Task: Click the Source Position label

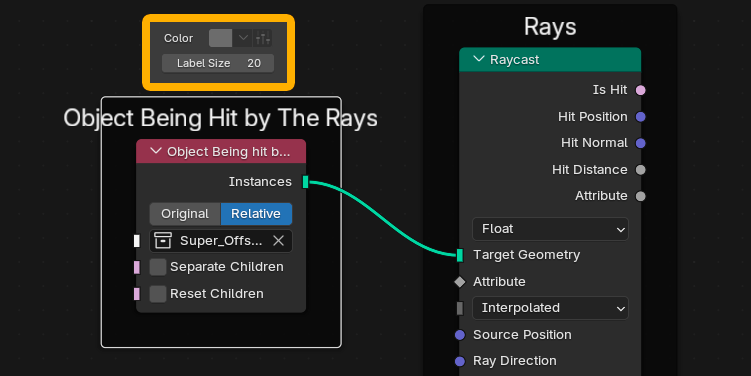Action: [522, 334]
